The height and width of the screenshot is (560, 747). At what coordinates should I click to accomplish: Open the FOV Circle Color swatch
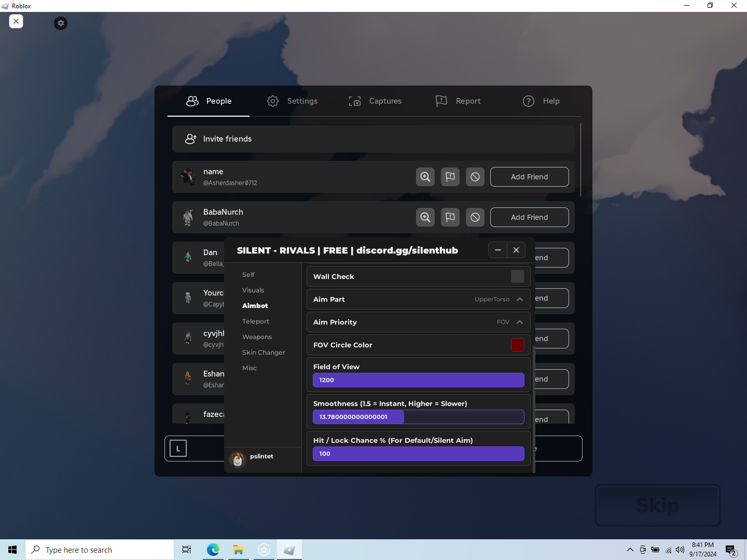tap(518, 345)
